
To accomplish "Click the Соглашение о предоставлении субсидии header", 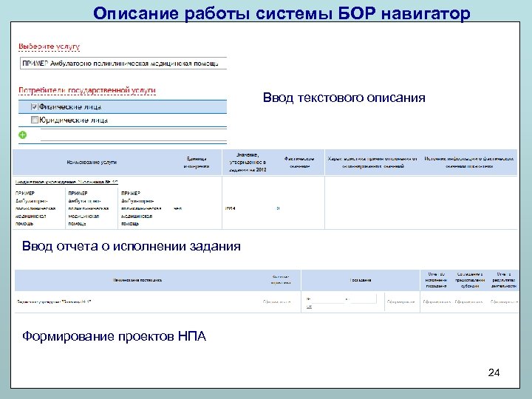I will coord(470,280).
